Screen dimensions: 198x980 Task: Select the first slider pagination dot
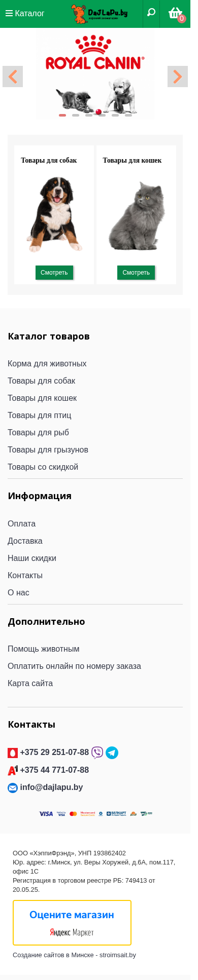(62, 115)
